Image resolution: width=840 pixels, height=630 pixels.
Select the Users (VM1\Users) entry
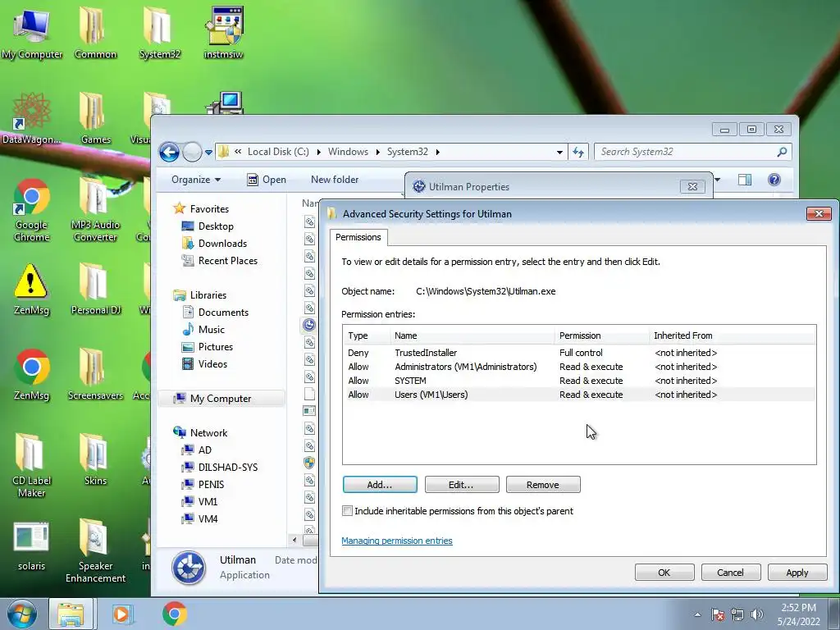pos(579,395)
